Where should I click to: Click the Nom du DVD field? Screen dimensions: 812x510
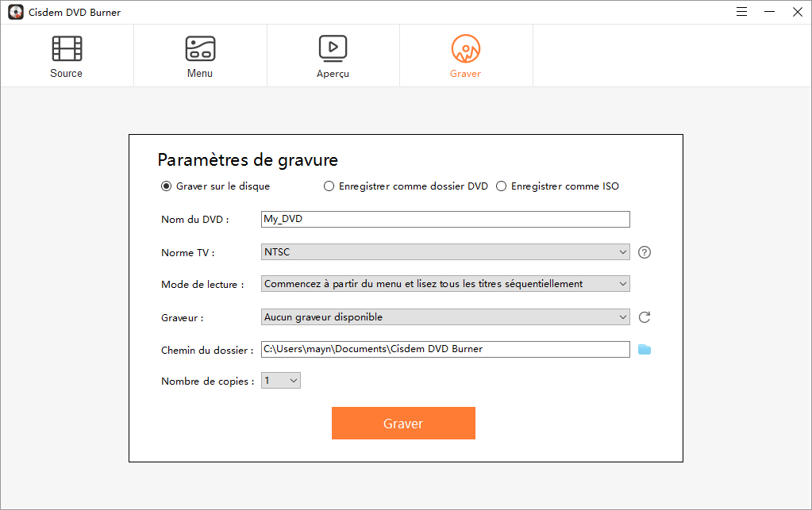tap(445, 220)
